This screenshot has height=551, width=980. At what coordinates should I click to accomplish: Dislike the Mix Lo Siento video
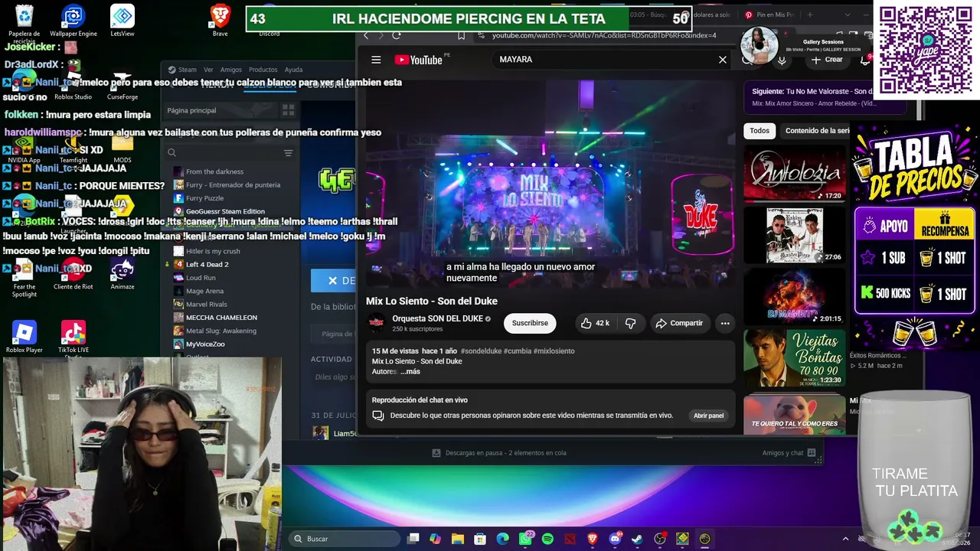click(630, 323)
